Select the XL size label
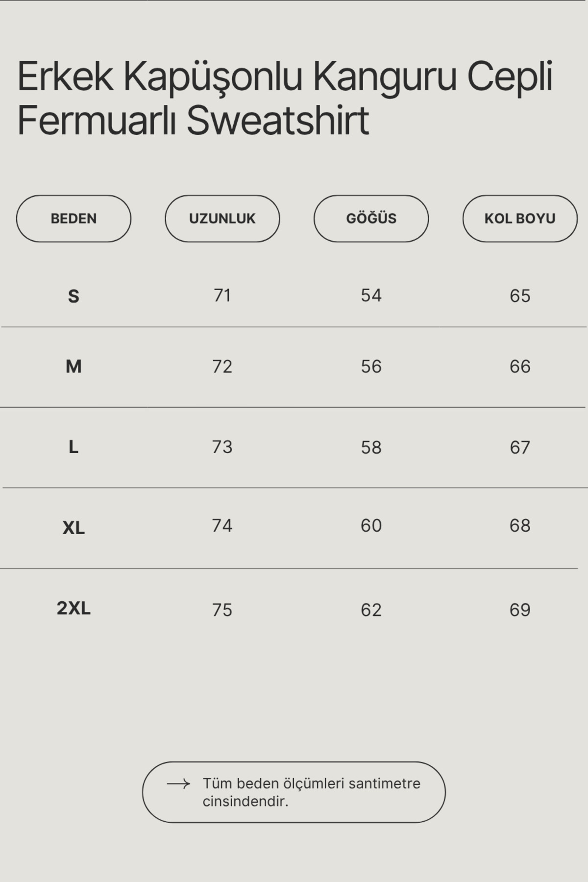This screenshot has width=588, height=882. [73, 528]
